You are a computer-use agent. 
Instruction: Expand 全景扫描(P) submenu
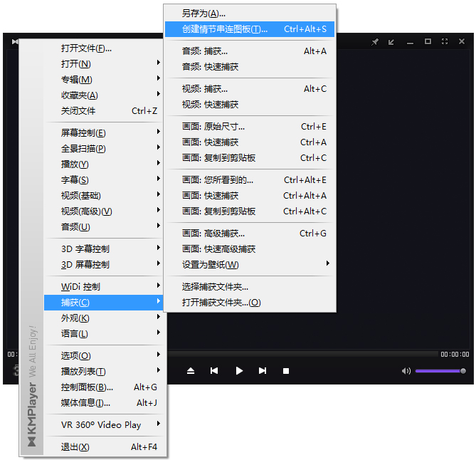point(103,149)
